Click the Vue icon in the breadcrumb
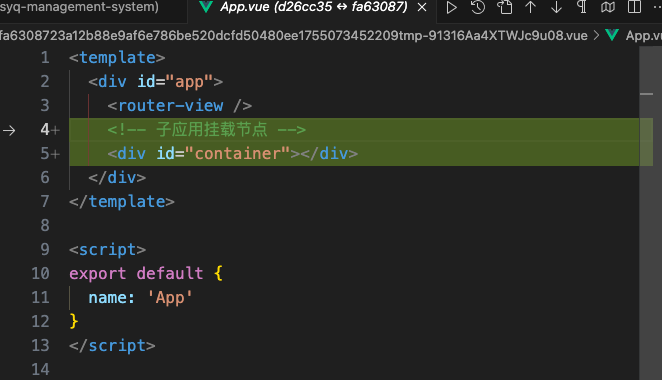Viewport: 662px width, 380px height. click(612, 35)
